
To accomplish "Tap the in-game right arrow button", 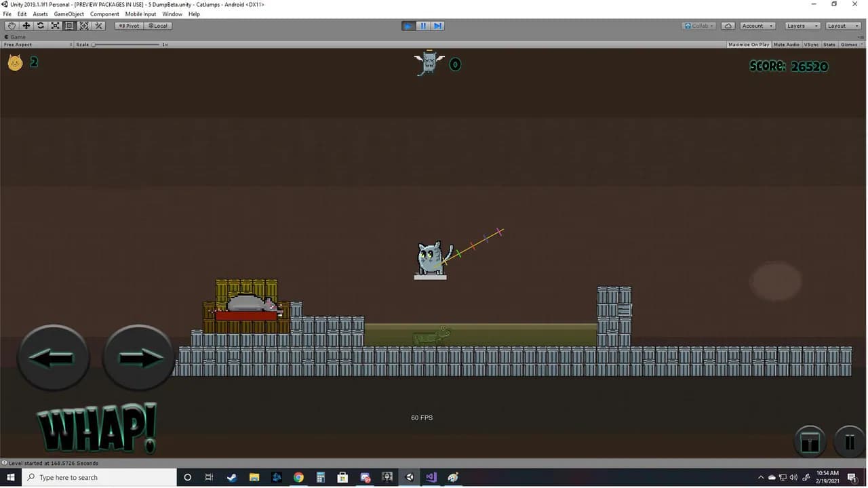I will coord(138,357).
